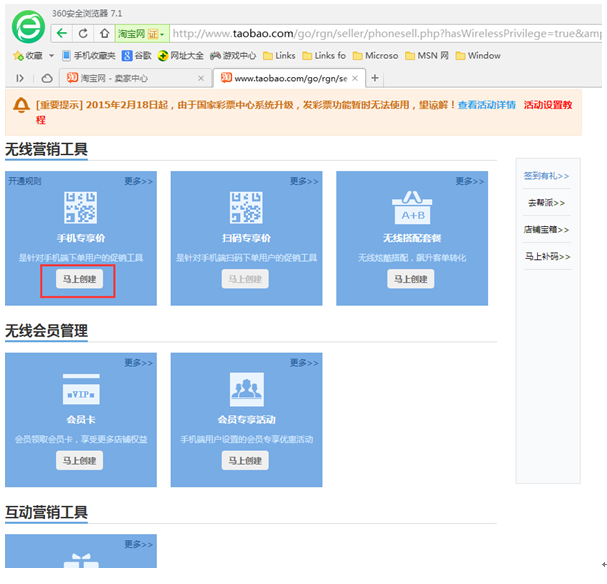Click 马上创建 under 无线搭配套餐
The width and height of the screenshot is (607, 584).
[411, 279]
